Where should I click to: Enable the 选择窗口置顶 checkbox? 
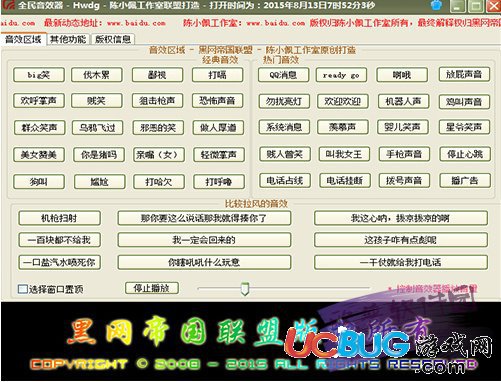click(x=22, y=289)
